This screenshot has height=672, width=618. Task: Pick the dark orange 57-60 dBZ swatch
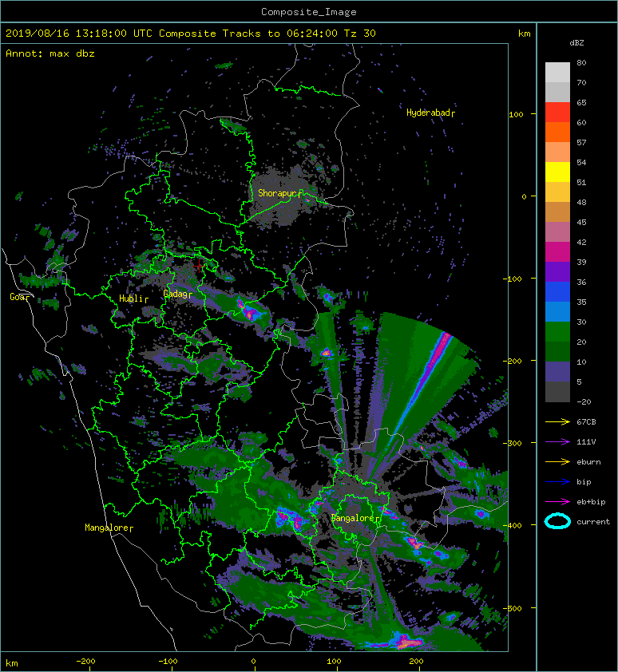(x=557, y=132)
